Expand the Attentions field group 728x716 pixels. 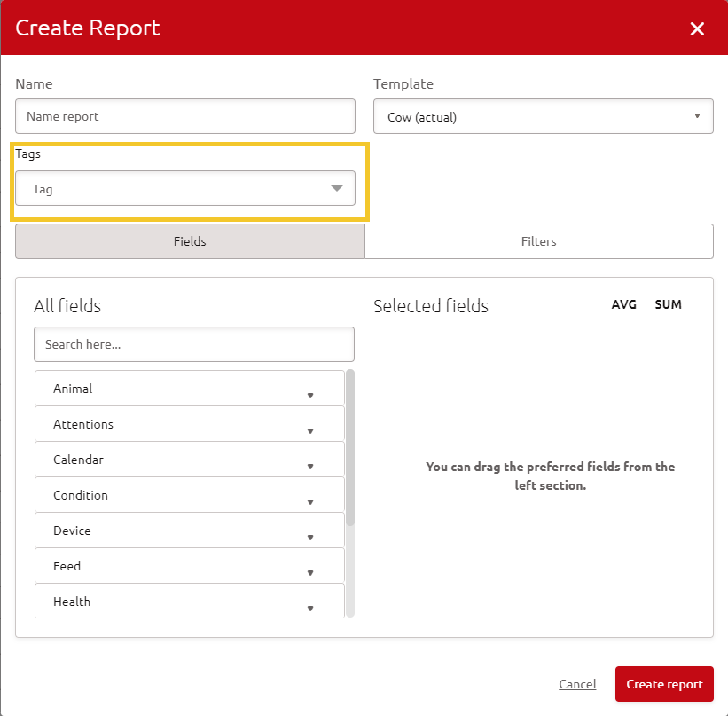[x=190, y=424]
